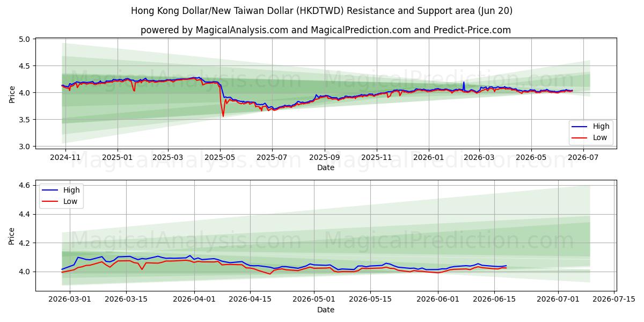Image resolution: width=644 pixels, height=322 pixels.
Task: Click the '2026-04-01' tick label
Action: pos(194,299)
